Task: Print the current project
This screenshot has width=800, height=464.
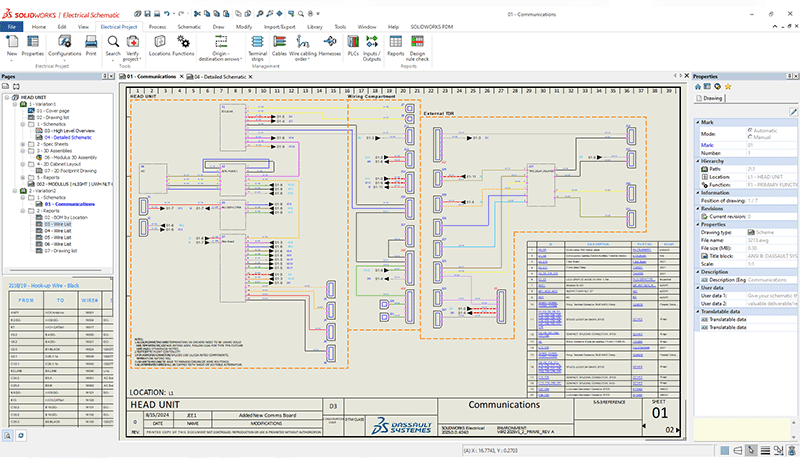Action: (91, 45)
